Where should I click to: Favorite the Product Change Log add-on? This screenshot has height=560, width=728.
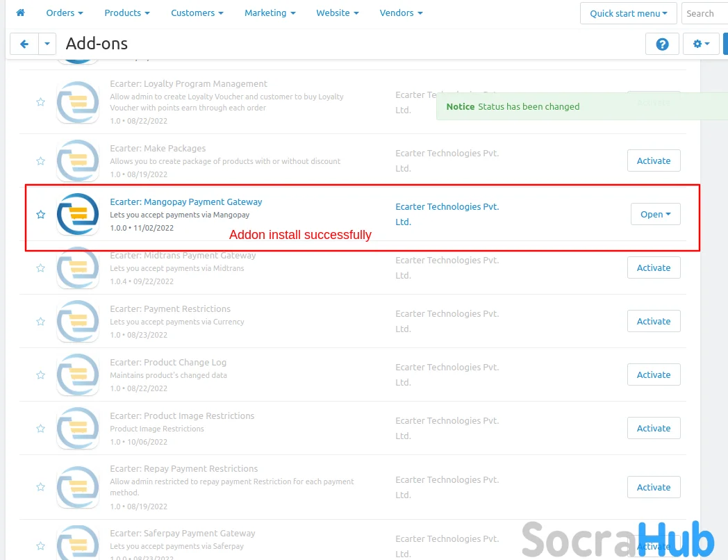point(41,374)
